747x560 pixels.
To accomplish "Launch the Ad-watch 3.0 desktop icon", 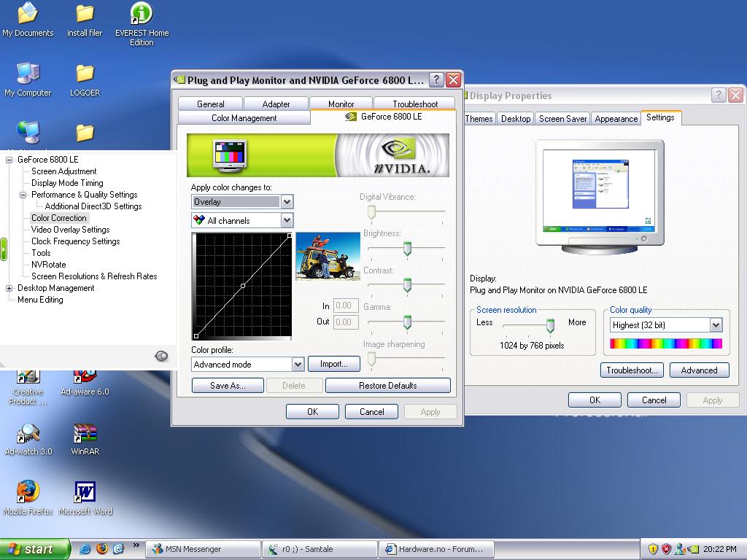I will coord(28,439).
